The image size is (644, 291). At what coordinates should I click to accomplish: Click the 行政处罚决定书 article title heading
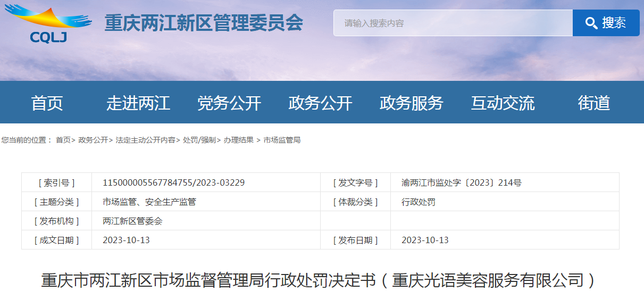point(320,280)
